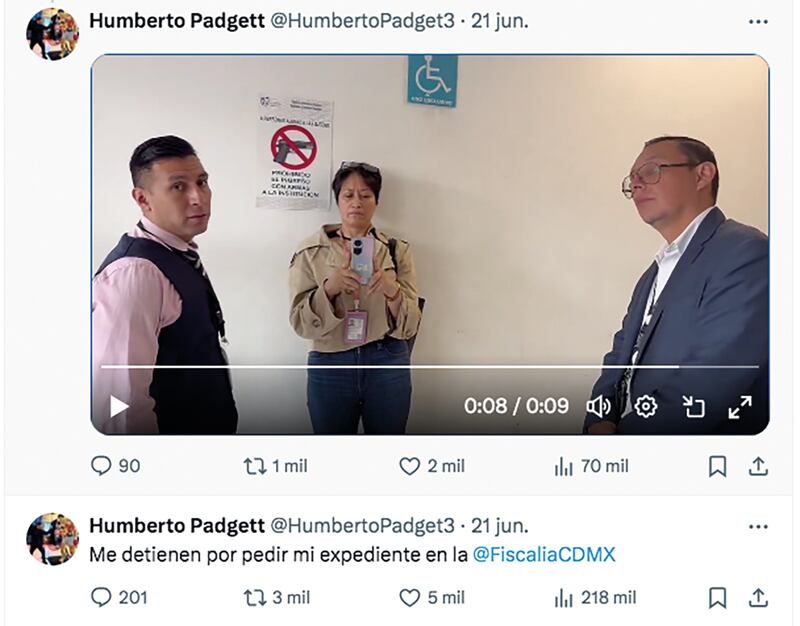Share the video tweet

coord(758,466)
